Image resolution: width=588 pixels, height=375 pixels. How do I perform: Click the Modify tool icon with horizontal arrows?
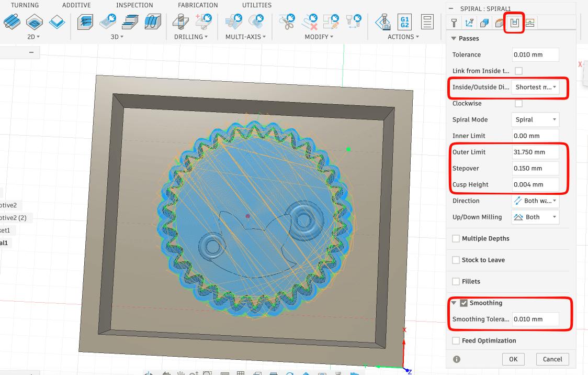[354, 22]
